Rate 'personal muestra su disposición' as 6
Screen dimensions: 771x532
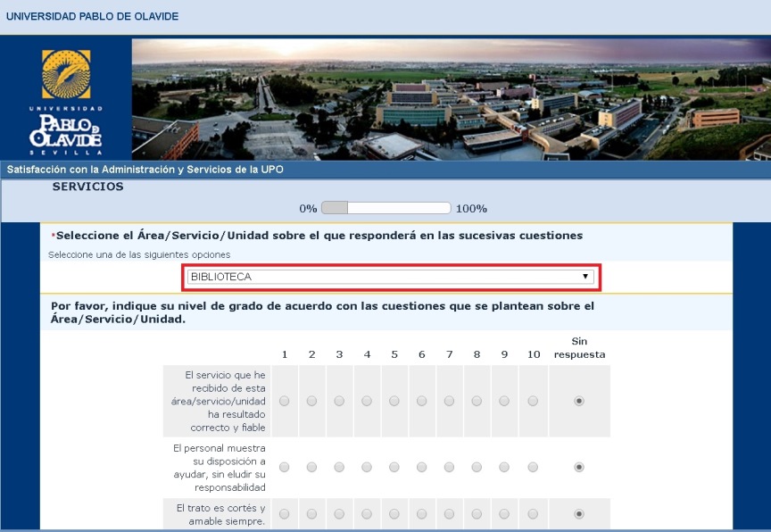pyautogui.click(x=422, y=467)
